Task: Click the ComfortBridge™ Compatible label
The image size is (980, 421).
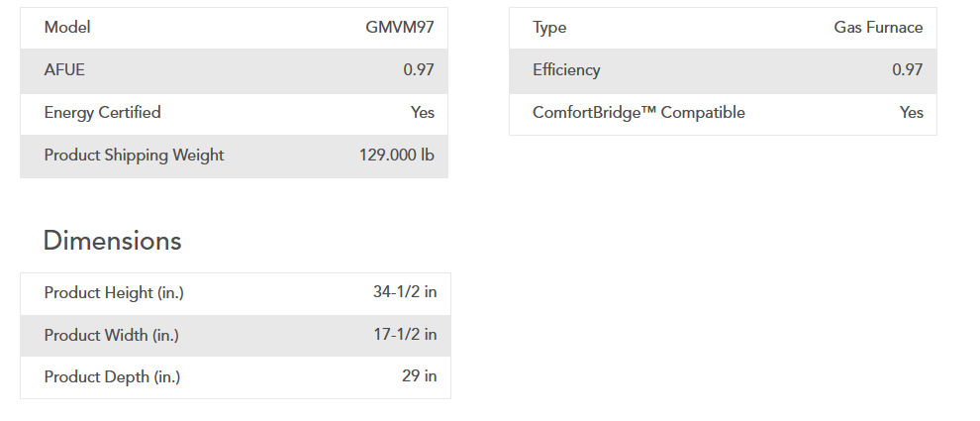Action: point(638,113)
